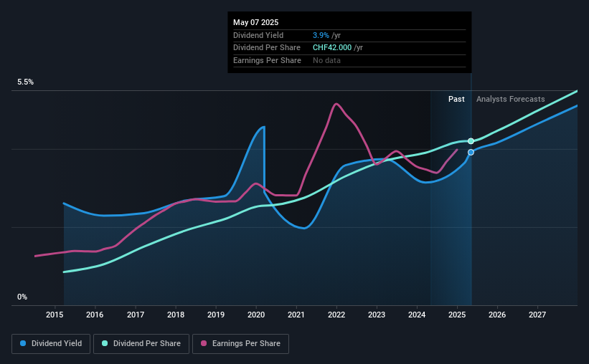Click the CHF42.000 tooltip value
This screenshot has height=364, width=589.
pos(332,48)
